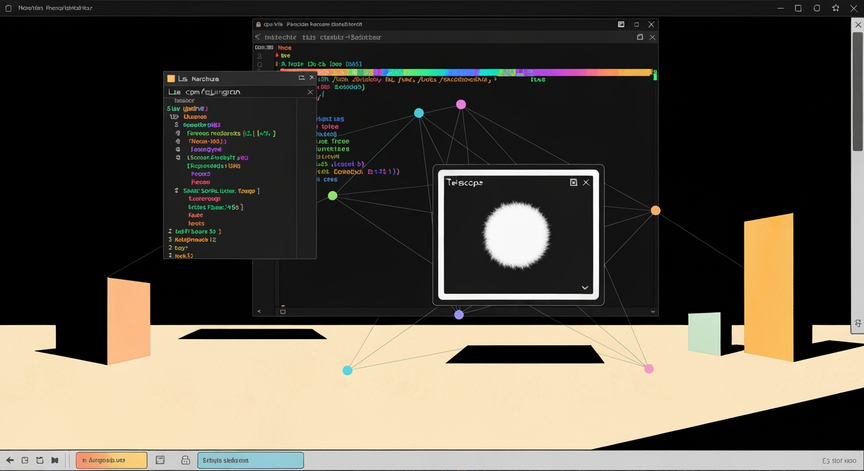Screen dimensions: 864x471
Task: Click the main vertical scrollbar thumb at right edge
Action: click(x=857, y=92)
